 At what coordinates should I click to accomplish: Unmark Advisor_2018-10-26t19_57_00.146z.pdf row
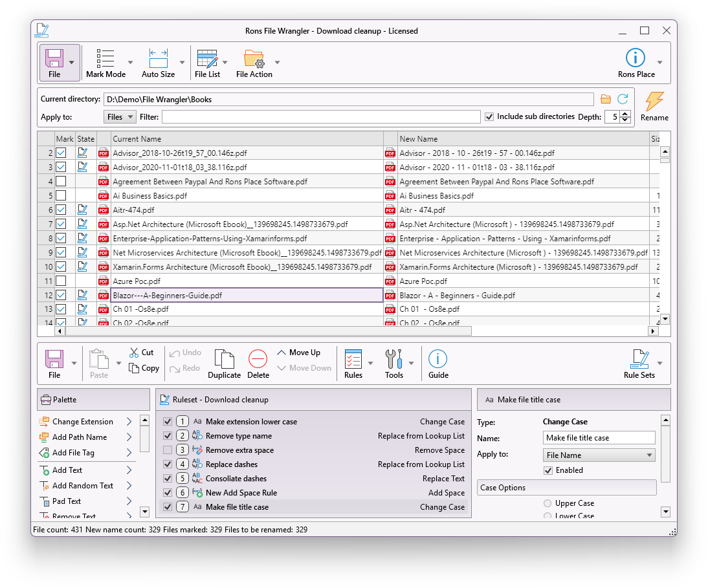(61, 153)
